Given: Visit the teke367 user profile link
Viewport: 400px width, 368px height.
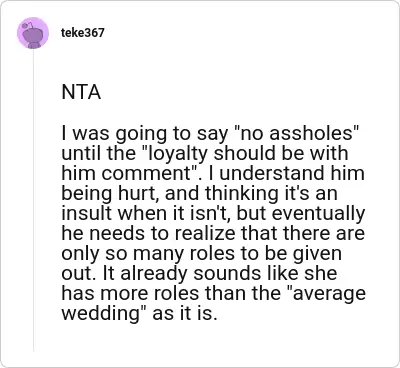Looking at the screenshot, I should click(x=83, y=33).
